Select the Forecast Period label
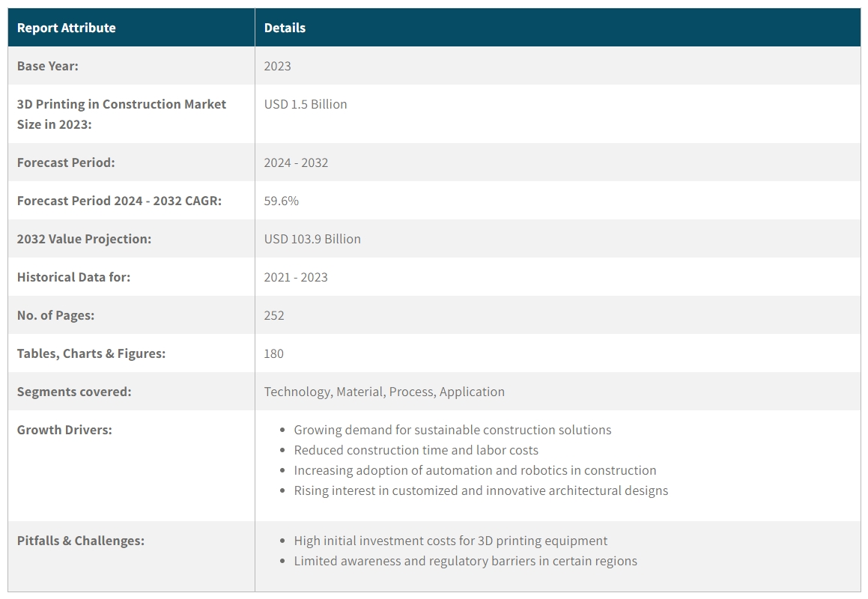 point(66,162)
